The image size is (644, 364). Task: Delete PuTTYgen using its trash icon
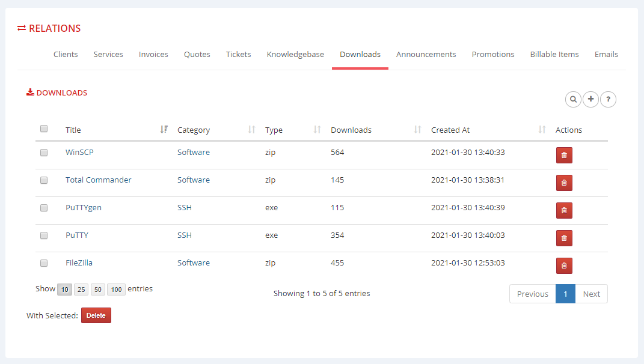pyautogui.click(x=563, y=210)
